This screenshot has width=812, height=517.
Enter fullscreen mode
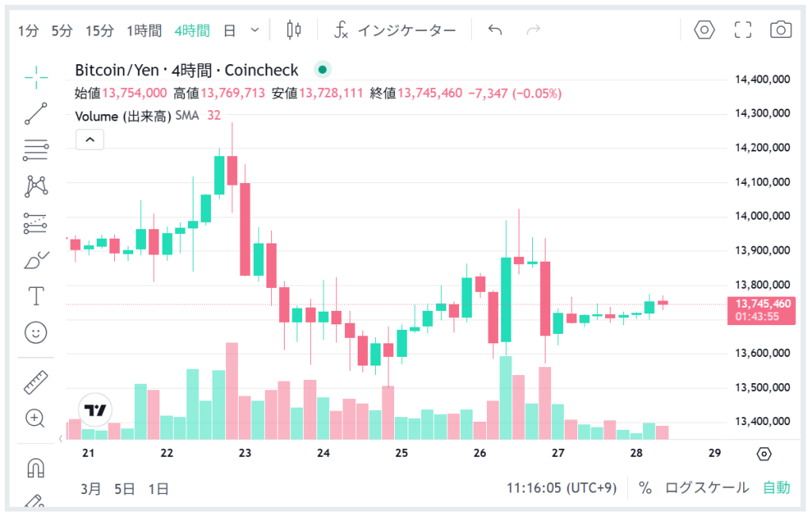(x=743, y=30)
